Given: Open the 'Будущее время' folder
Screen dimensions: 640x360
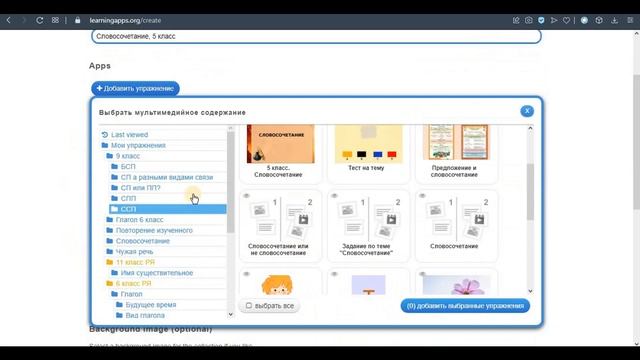Looking at the screenshot, I should click(151, 304).
